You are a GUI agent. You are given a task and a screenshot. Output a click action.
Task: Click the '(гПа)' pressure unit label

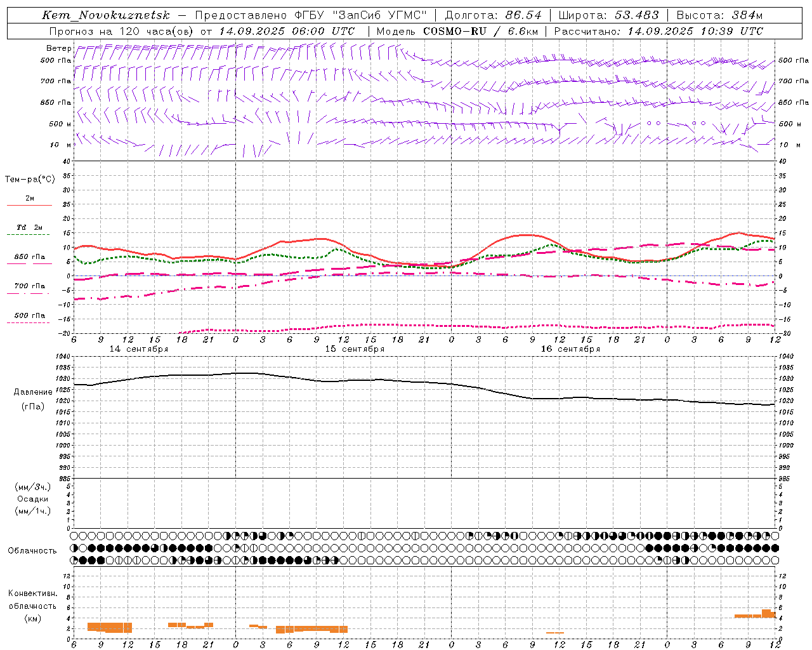click(x=33, y=406)
